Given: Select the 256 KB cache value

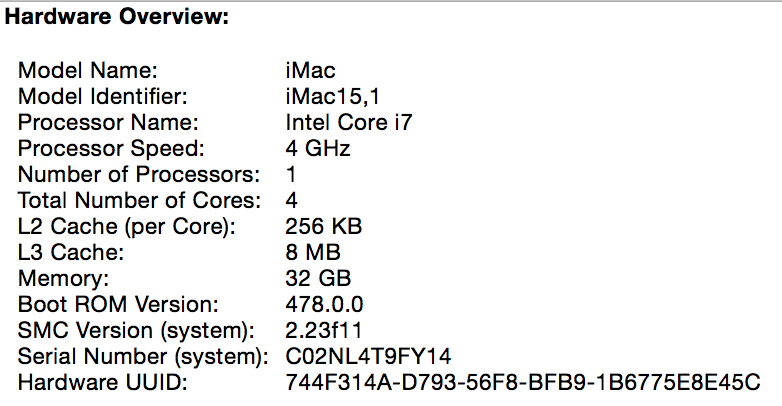Looking at the screenshot, I should click(324, 227).
